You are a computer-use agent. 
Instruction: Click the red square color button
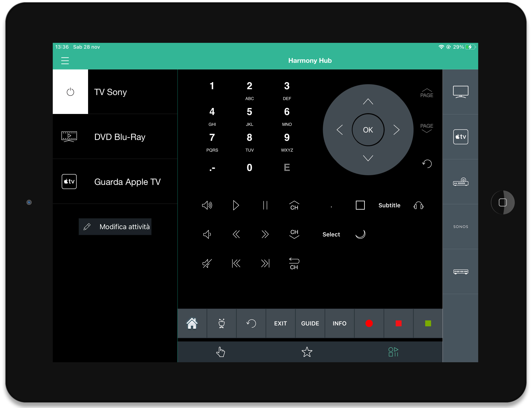(398, 324)
